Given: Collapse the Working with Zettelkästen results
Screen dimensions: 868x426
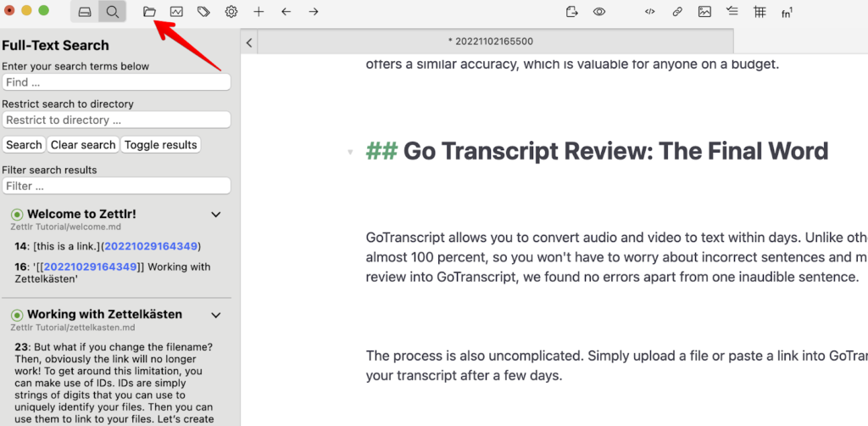Looking at the screenshot, I should click(x=216, y=315).
